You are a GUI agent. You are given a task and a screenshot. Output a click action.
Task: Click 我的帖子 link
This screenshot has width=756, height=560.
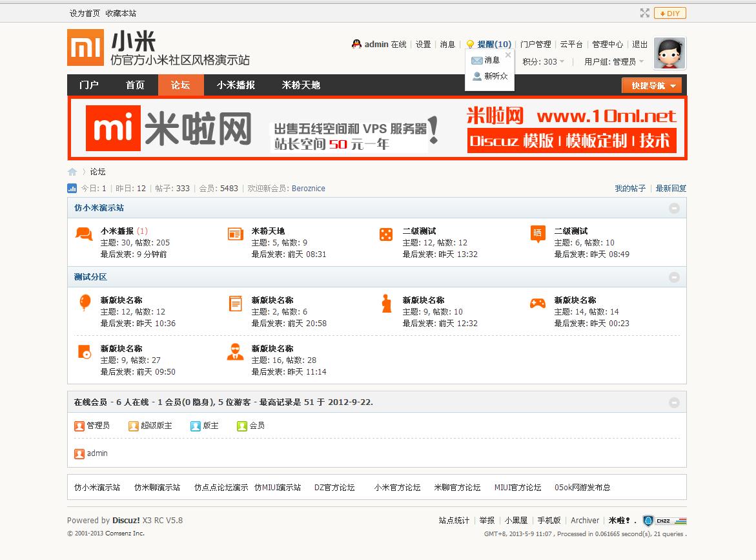point(629,189)
